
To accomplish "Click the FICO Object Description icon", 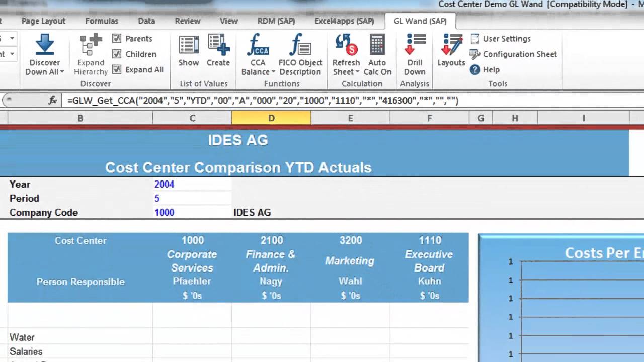I will click(300, 44).
